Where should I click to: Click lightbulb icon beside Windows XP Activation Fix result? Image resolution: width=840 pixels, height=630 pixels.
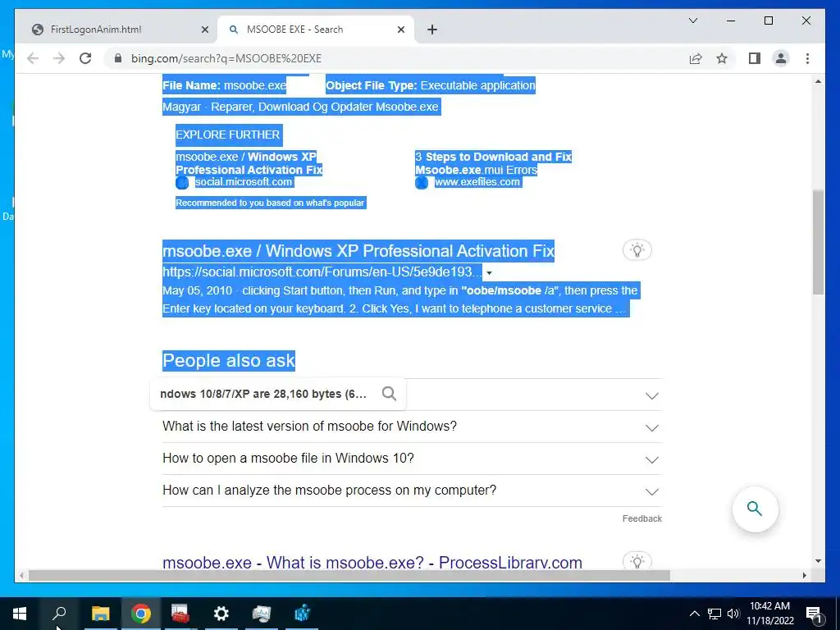637,250
